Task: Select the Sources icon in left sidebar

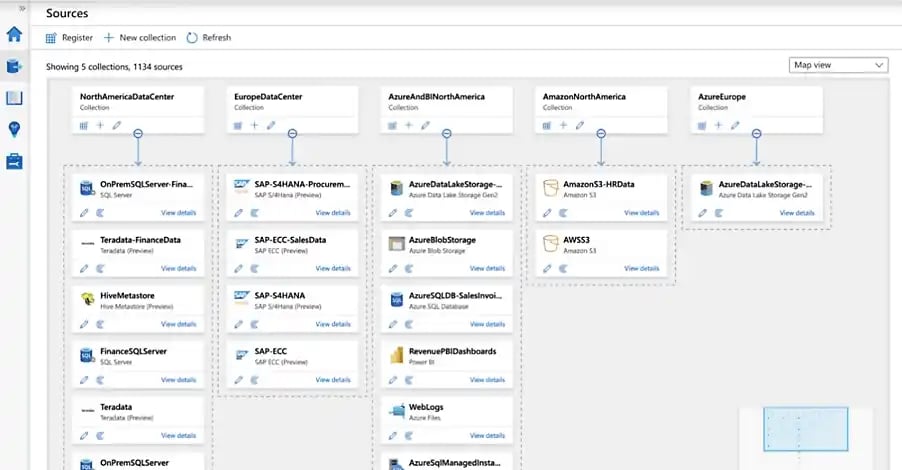Action: (x=14, y=66)
